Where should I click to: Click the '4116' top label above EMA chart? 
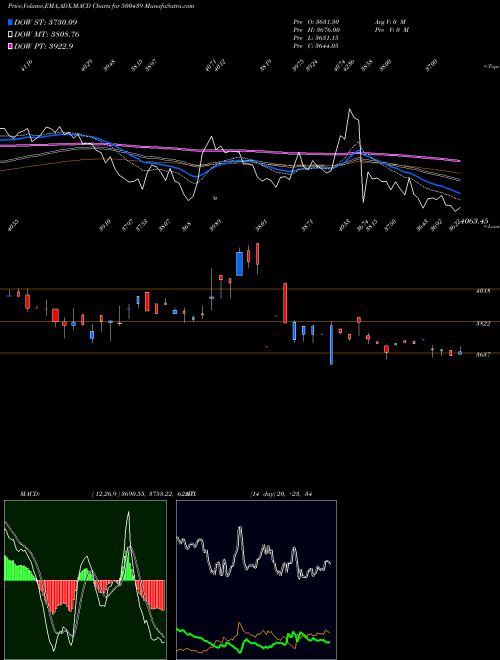(26, 66)
